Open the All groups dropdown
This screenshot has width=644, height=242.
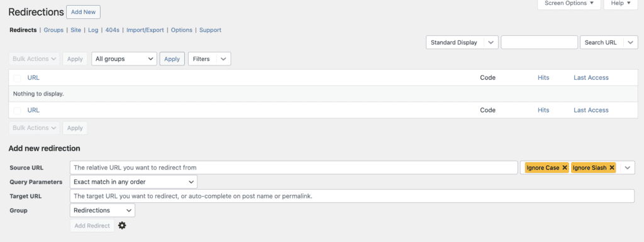coord(124,58)
